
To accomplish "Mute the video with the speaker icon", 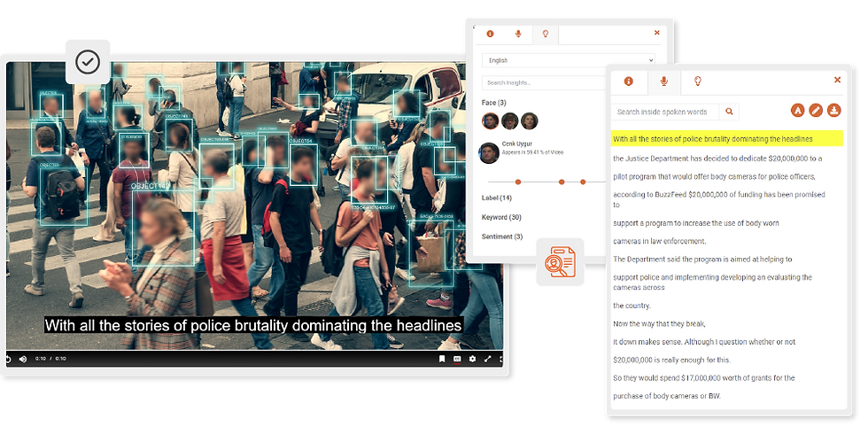I will pos(23,359).
